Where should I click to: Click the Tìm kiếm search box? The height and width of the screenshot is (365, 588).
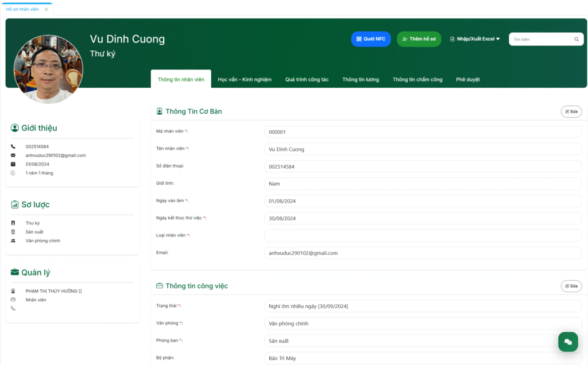tap(546, 40)
